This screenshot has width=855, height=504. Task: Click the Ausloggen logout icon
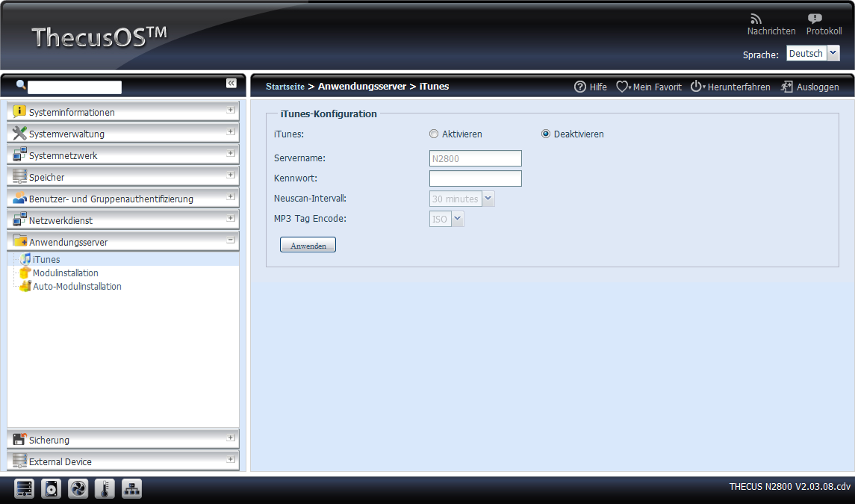[x=786, y=87]
